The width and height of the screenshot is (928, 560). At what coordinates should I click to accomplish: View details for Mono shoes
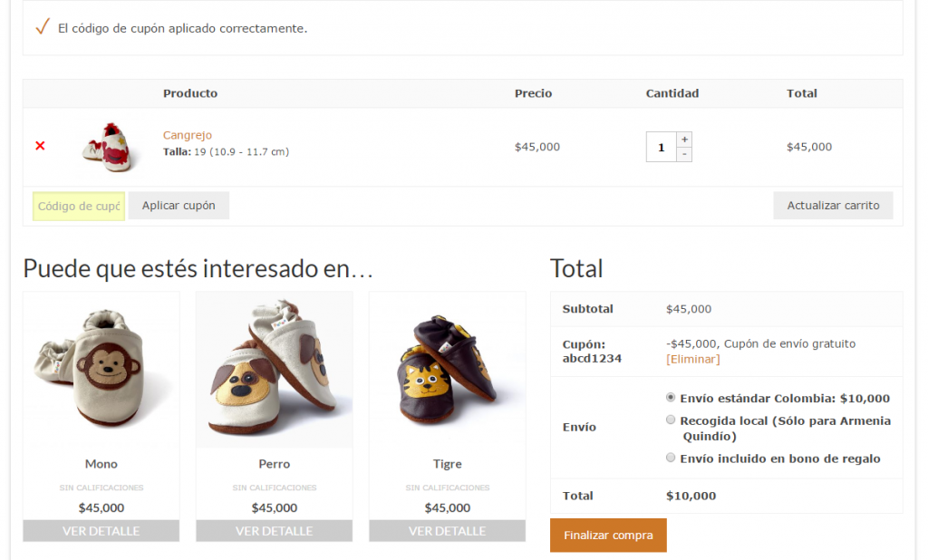pos(101,531)
